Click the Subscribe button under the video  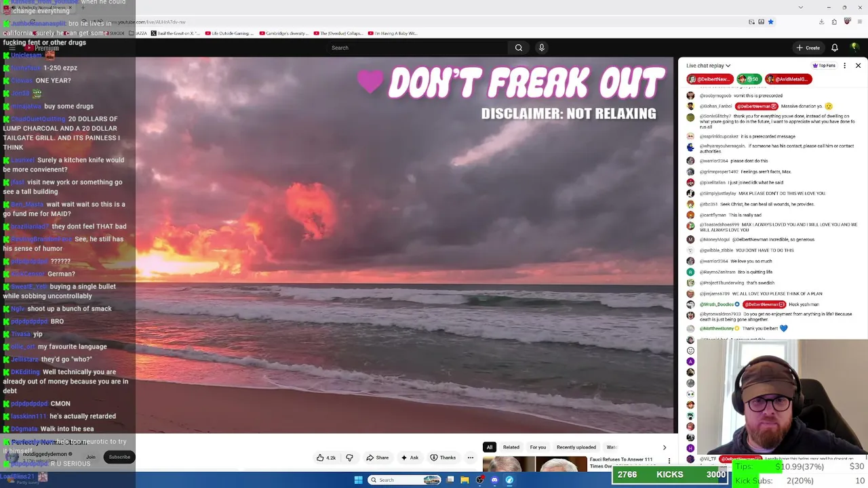[x=119, y=457]
